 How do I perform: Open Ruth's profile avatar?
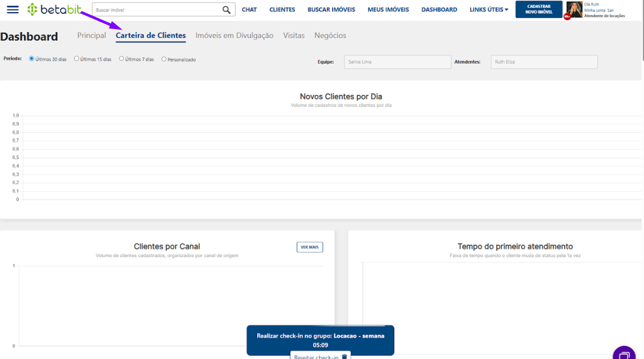tap(574, 9)
